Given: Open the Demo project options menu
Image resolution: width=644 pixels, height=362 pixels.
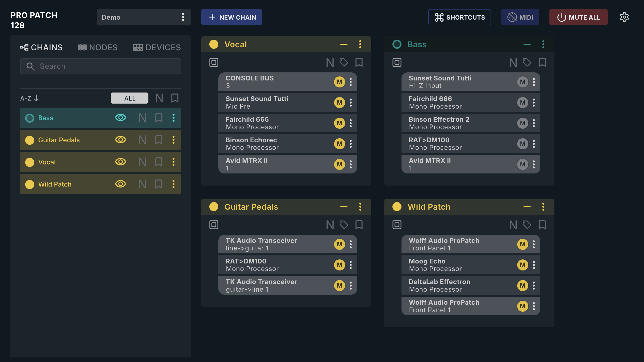Looking at the screenshot, I should (183, 17).
